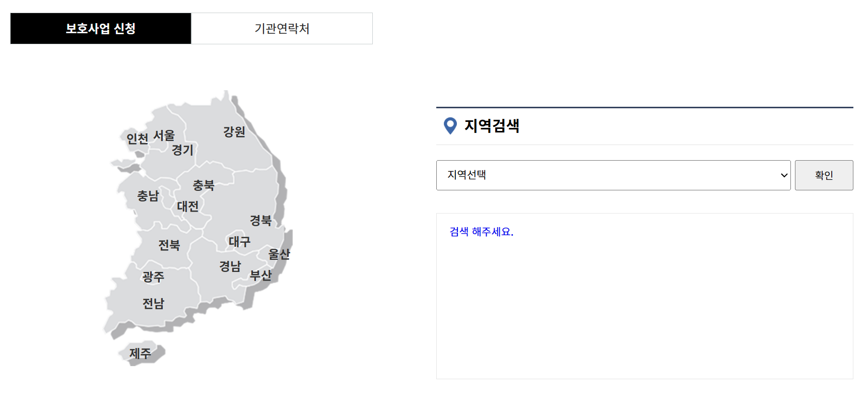Open the 지역선택 dropdown

pos(613,175)
